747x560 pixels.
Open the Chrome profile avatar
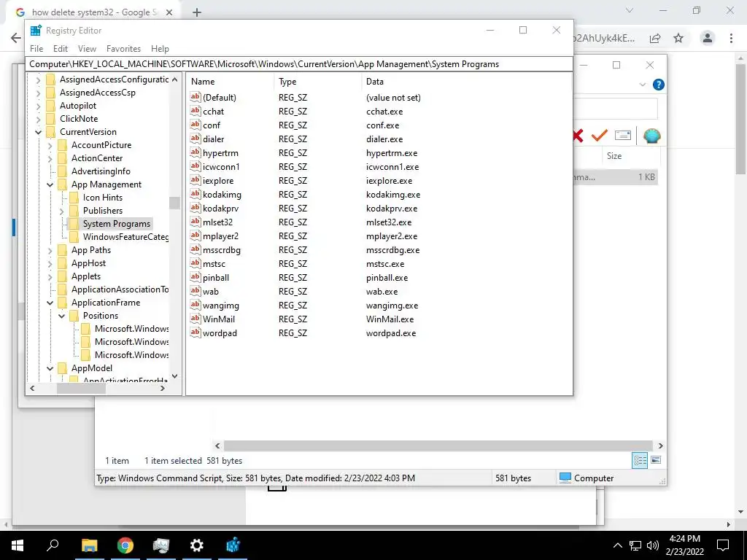tap(708, 38)
